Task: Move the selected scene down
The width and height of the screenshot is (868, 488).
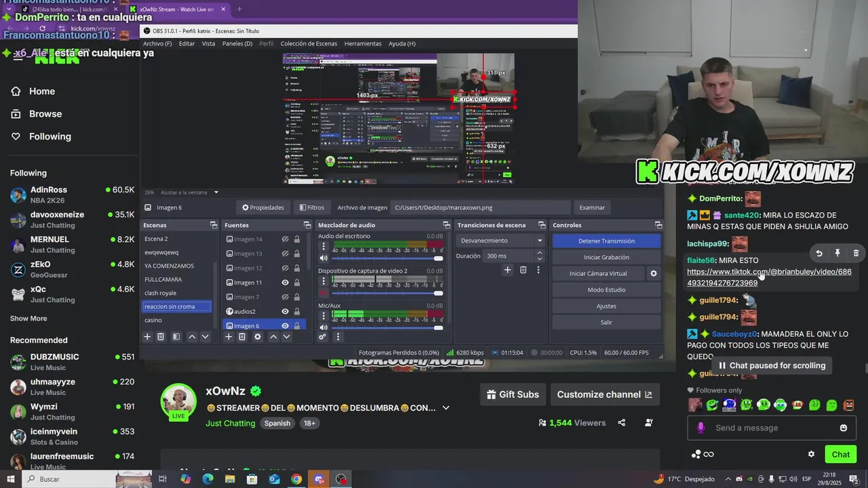Action: coord(205,337)
